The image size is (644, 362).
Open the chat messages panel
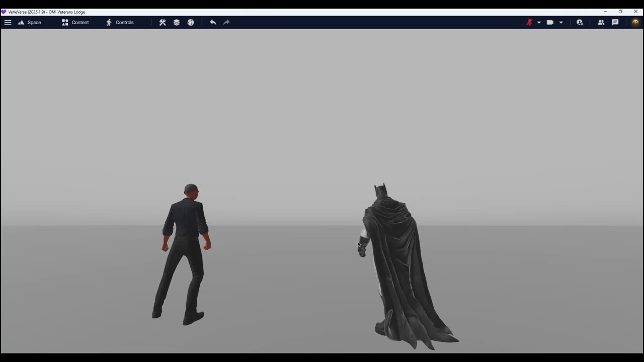(615, 22)
